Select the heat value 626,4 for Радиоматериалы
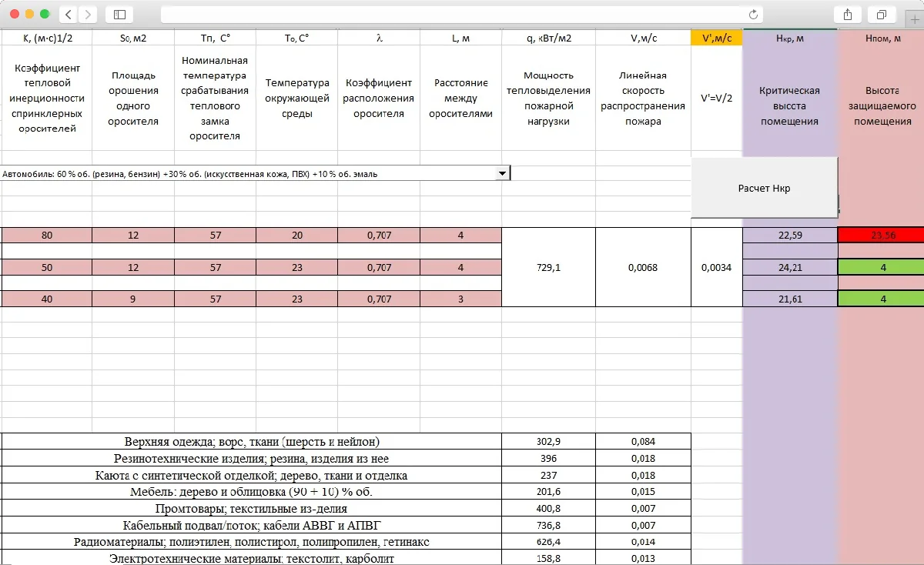 tap(548, 542)
